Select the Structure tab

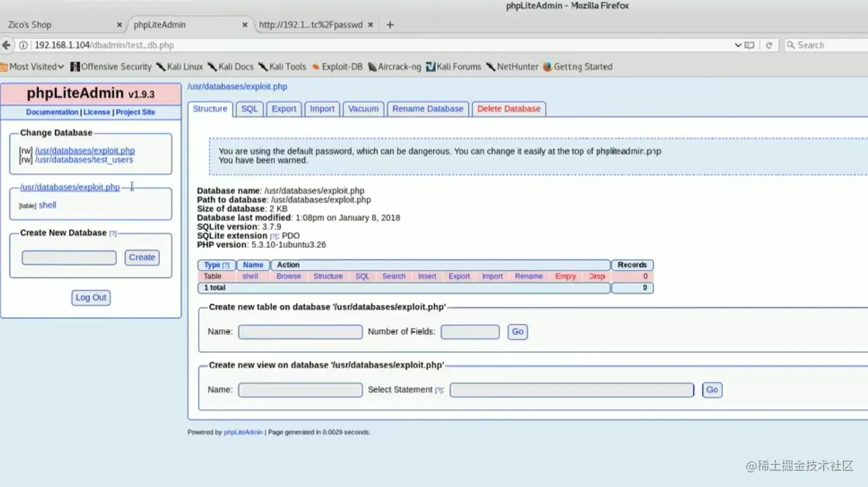tap(210, 109)
